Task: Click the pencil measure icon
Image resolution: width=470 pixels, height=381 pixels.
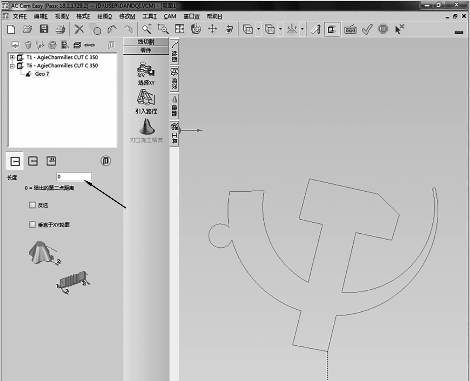Action: click(315, 29)
